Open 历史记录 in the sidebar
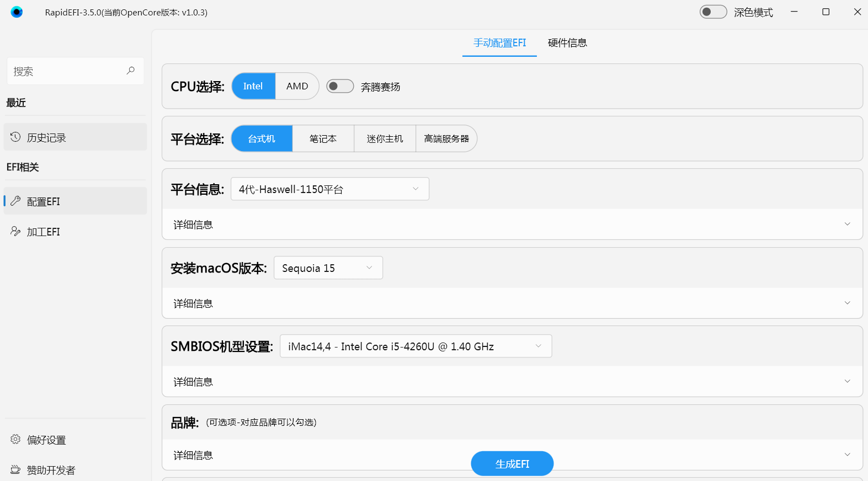This screenshot has height=481, width=868. click(76, 137)
